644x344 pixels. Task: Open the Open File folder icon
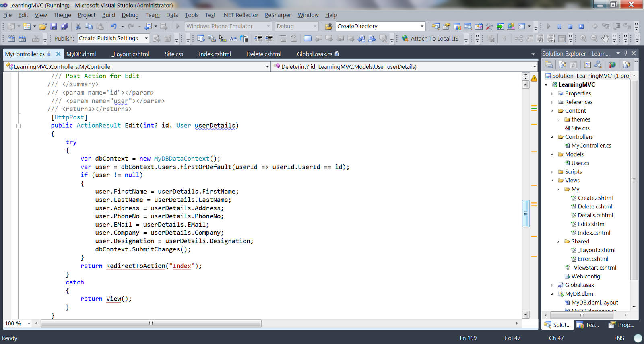[x=43, y=27]
